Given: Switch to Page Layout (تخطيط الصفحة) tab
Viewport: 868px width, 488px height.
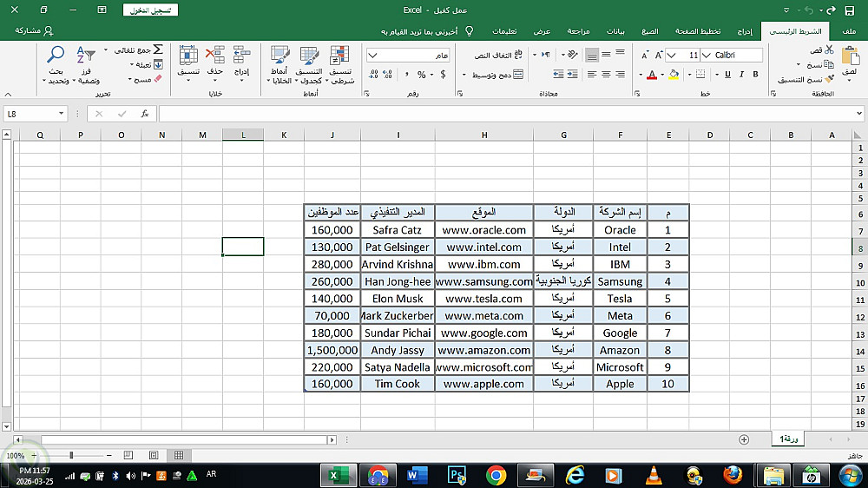Looking at the screenshot, I should 698,31.
